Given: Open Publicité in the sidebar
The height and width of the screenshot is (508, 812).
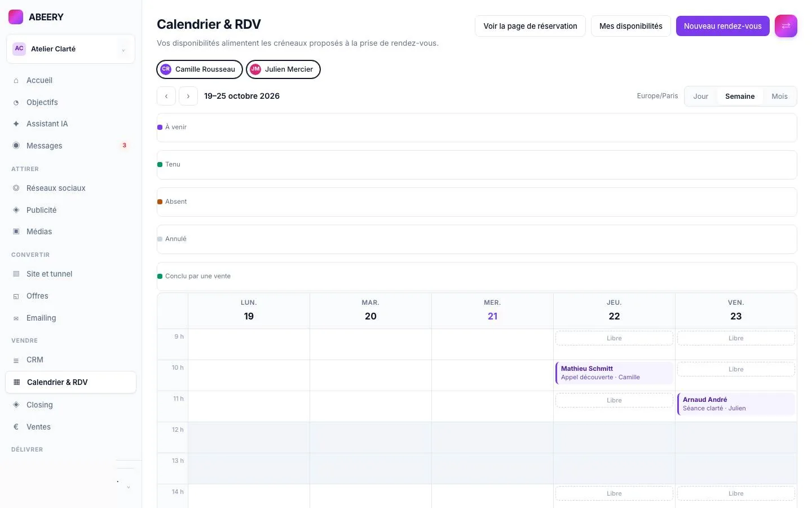Looking at the screenshot, I should click(70, 210).
